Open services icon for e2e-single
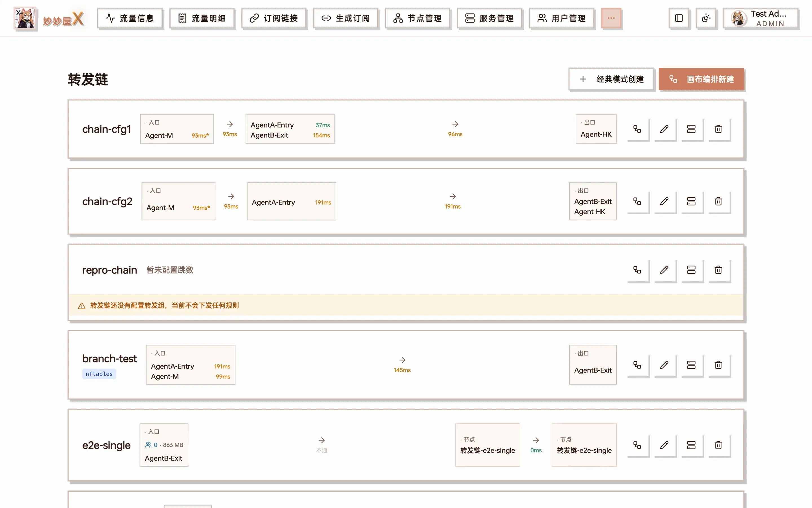This screenshot has width=812, height=508. coord(691,446)
